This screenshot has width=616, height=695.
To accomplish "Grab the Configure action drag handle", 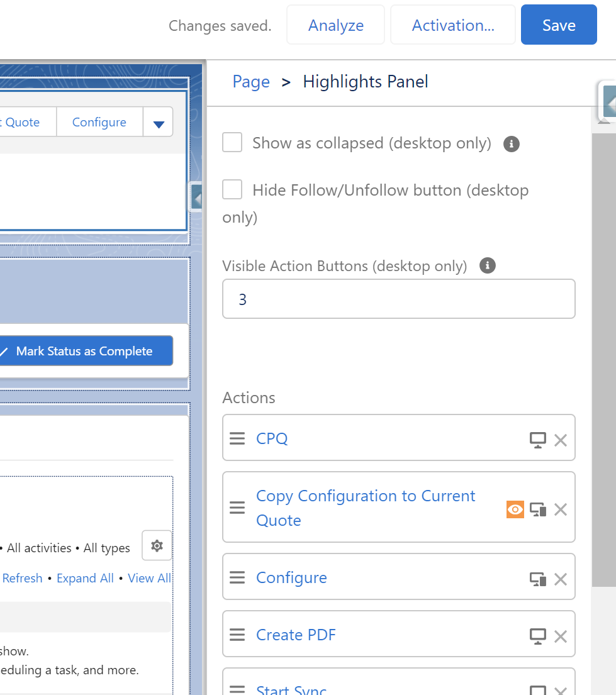I will [237, 577].
